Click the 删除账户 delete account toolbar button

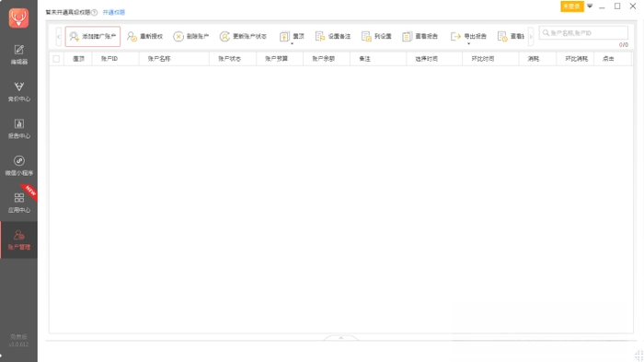[191, 36]
